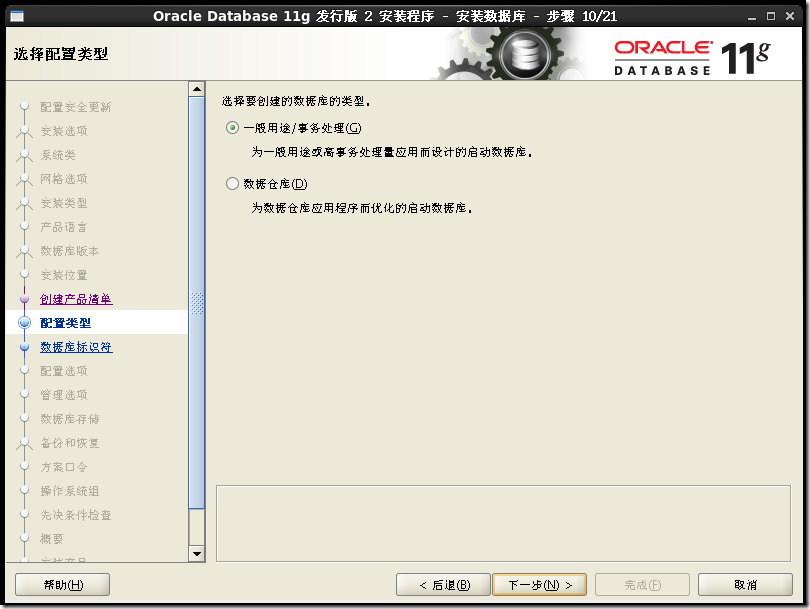810x609 pixels.
Task: Click the purple 创建产品清单 step marker
Action: click(24, 299)
